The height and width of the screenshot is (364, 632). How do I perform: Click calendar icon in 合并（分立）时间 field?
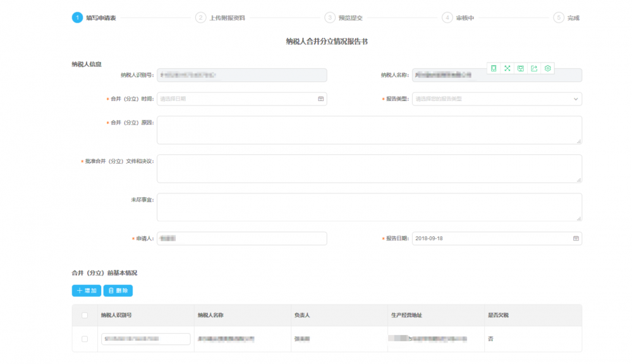click(320, 99)
